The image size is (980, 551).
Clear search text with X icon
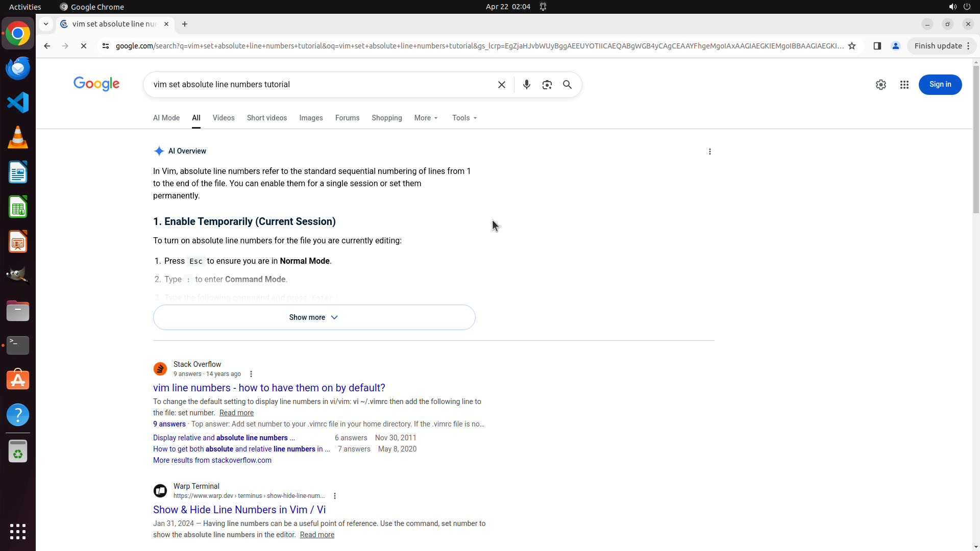(x=501, y=85)
